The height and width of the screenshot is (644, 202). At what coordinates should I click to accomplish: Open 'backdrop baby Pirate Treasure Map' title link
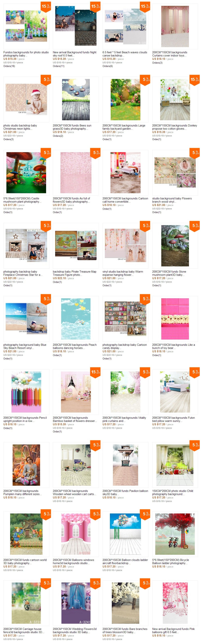pyautogui.click(x=74, y=273)
